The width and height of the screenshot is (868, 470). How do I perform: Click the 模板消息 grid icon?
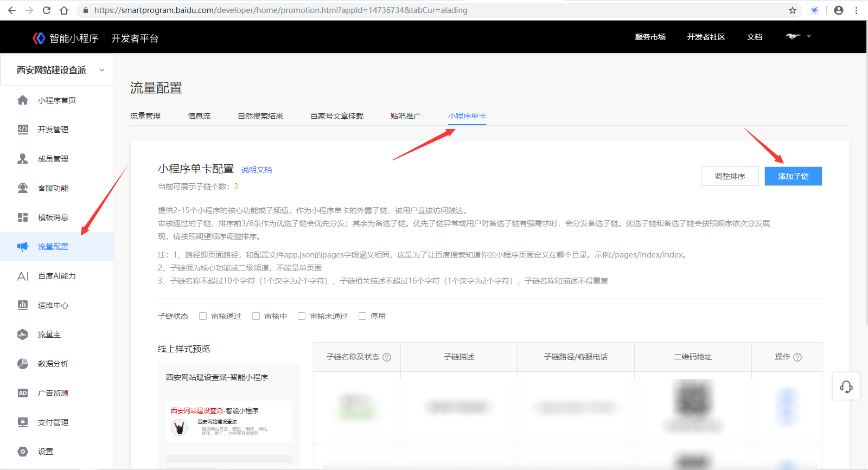pyautogui.click(x=23, y=217)
